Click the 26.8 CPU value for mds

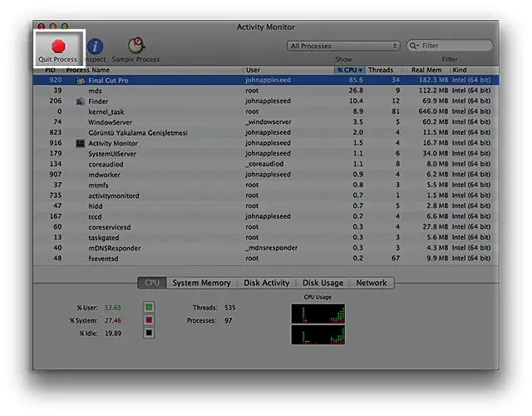[x=356, y=91]
